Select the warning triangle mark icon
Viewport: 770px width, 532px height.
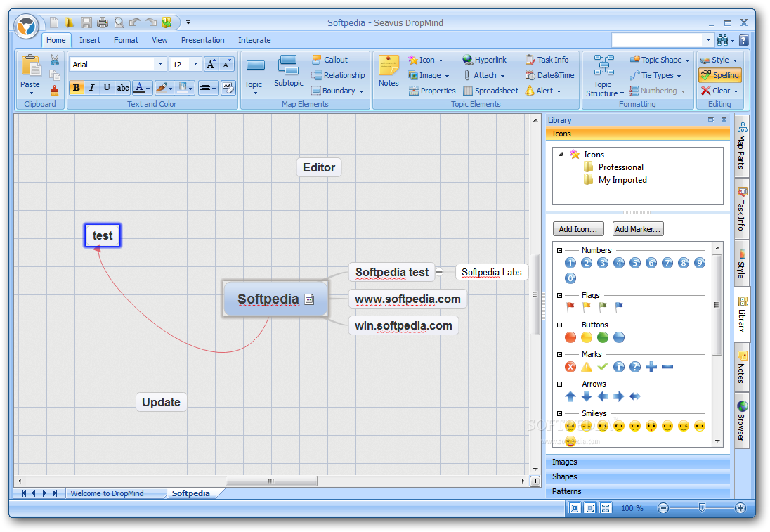point(587,366)
